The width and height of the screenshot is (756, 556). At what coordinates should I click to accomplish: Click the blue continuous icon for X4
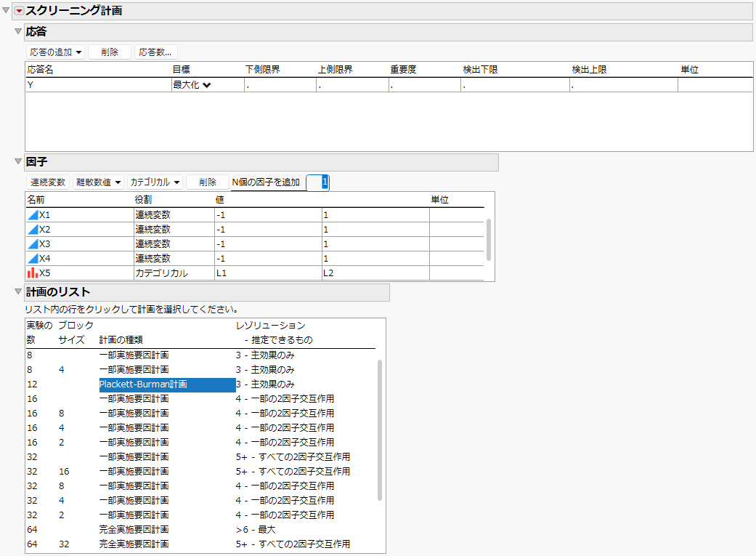pos(33,258)
